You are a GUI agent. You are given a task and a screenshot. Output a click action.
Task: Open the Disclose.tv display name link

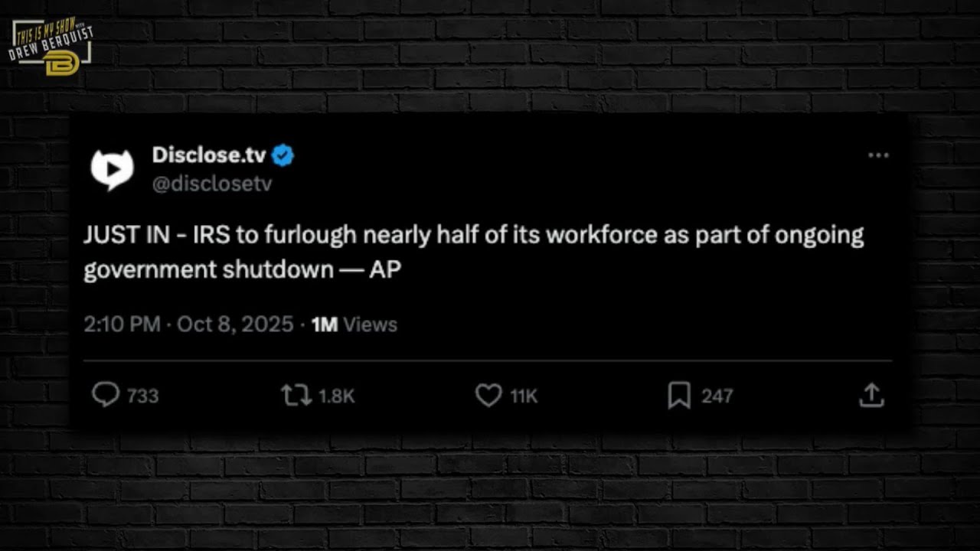point(209,155)
